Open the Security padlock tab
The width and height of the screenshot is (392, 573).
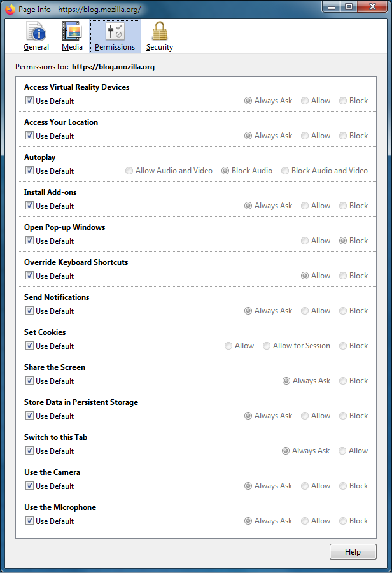coord(159,36)
